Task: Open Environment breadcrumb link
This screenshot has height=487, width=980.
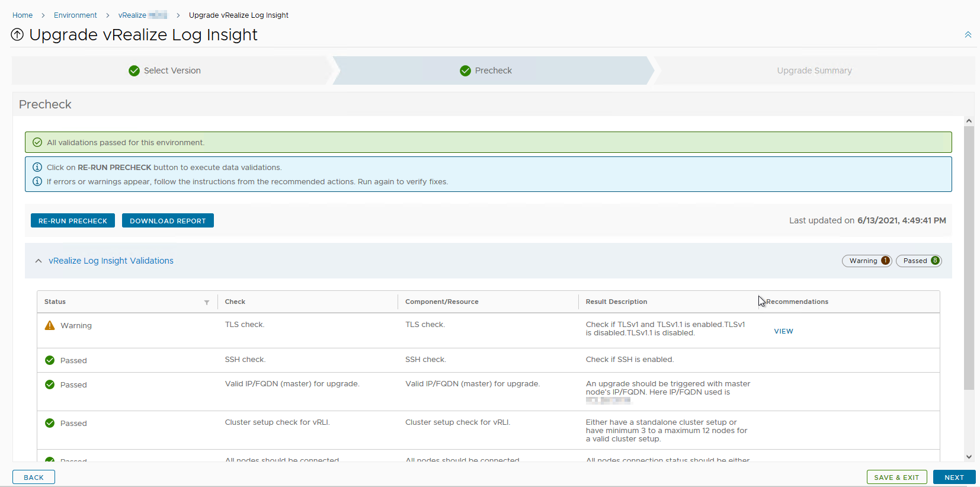Action: click(75, 15)
